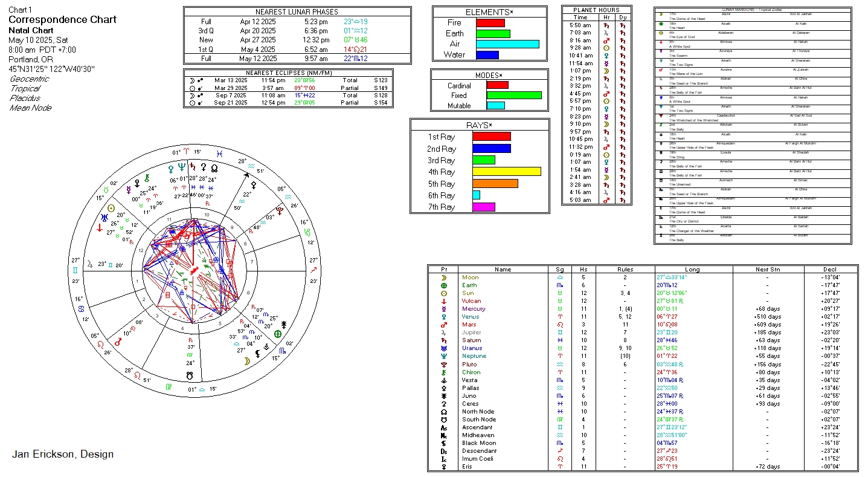Select the Venus glyph in the planet table
This screenshot has width=868, height=477.
[444, 317]
